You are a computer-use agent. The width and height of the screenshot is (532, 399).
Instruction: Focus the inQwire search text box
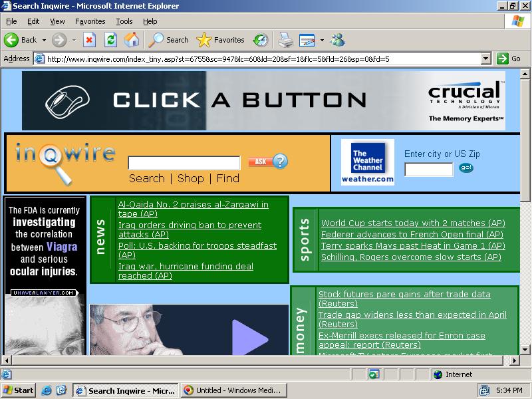(184, 163)
